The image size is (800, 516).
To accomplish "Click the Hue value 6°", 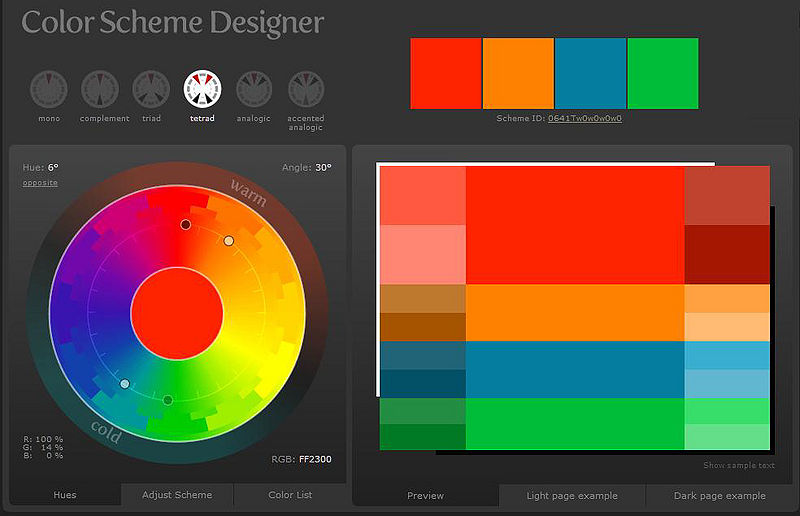I will coord(53,167).
